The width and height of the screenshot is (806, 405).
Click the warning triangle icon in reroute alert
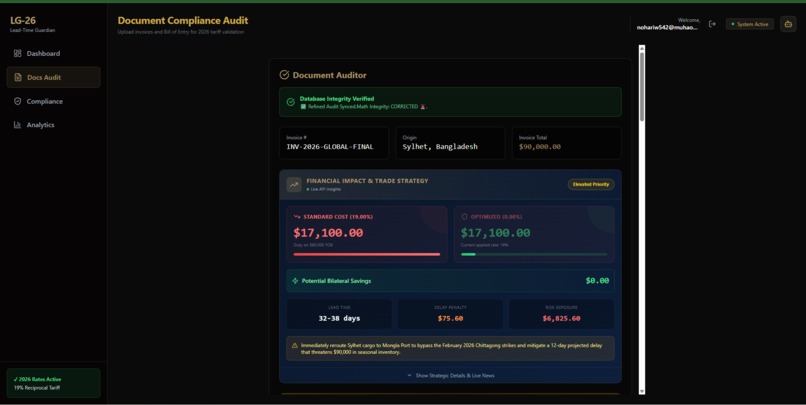tap(295, 346)
